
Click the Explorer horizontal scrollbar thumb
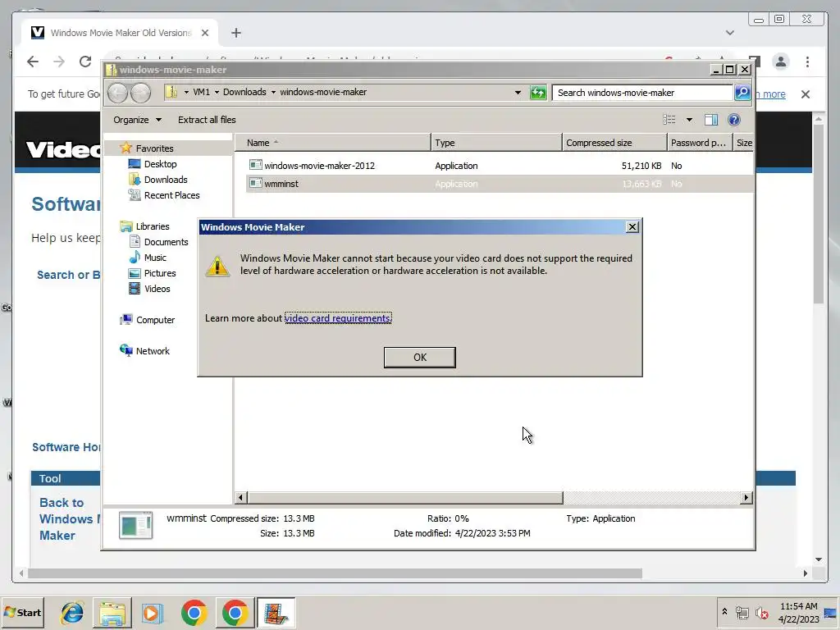click(404, 498)
